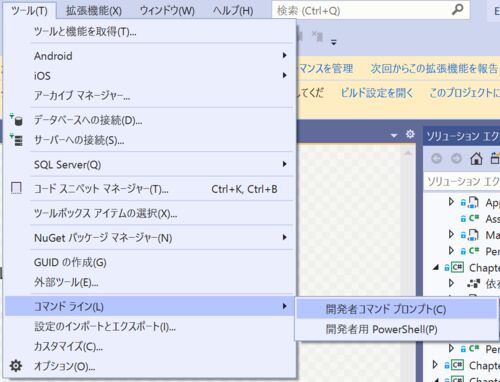Choose GUID の作成(G)

click(149, 262)
